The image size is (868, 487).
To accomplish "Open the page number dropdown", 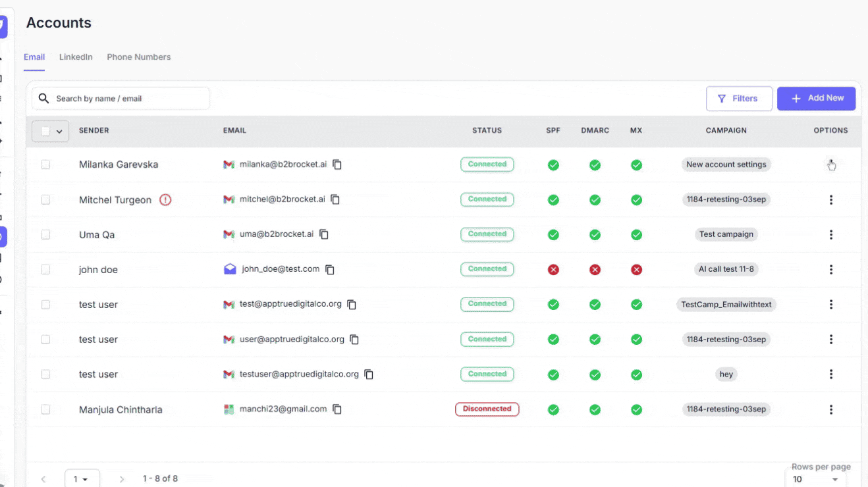I will pos(82,478).
